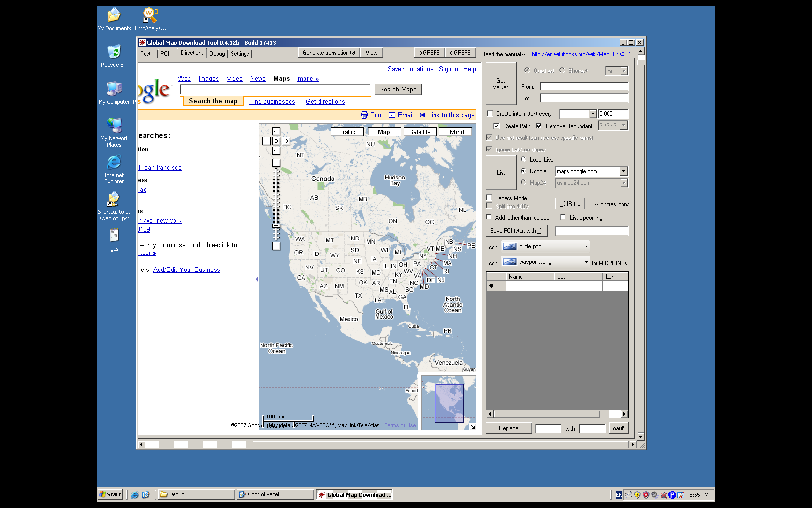Zoom in with the plus icon
812x508 pixels.
(276, 163)
